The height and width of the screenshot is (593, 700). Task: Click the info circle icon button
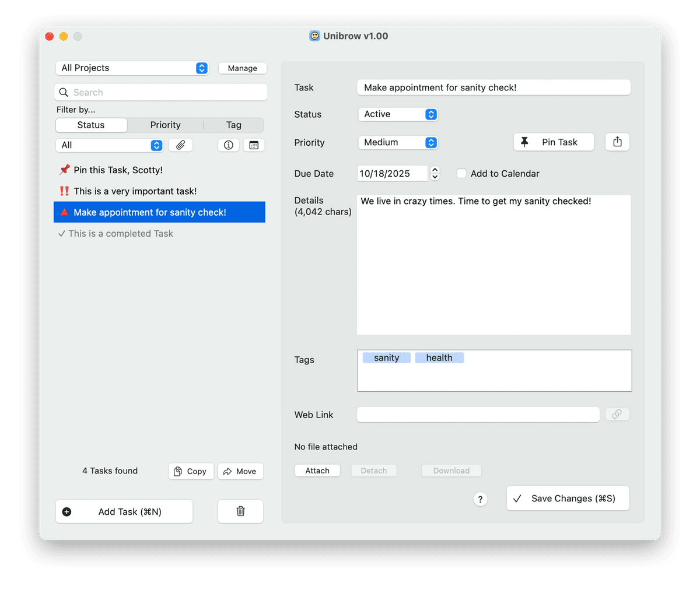pos(229,145)
